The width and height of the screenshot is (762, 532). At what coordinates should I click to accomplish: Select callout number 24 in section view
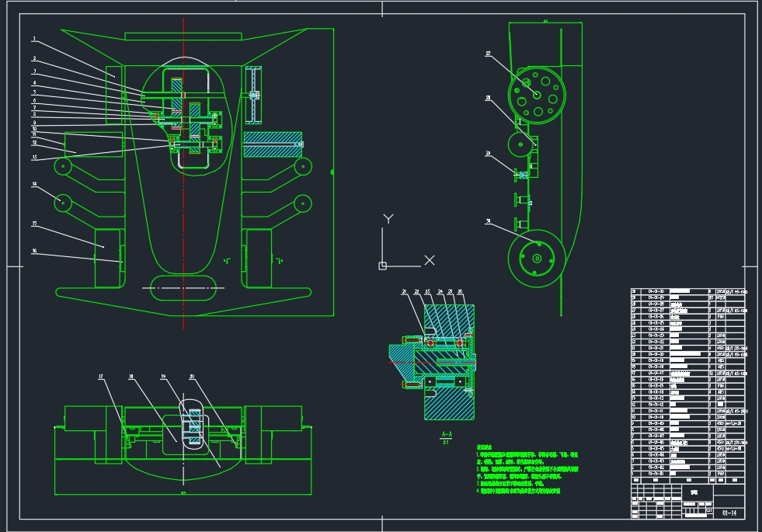coord(440,291)
